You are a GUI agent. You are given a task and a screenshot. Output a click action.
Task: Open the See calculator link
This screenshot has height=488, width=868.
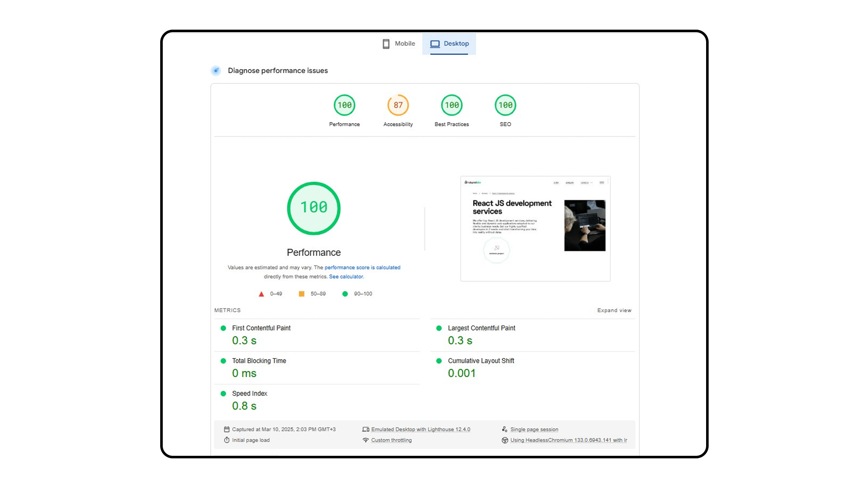coord(346,277)
